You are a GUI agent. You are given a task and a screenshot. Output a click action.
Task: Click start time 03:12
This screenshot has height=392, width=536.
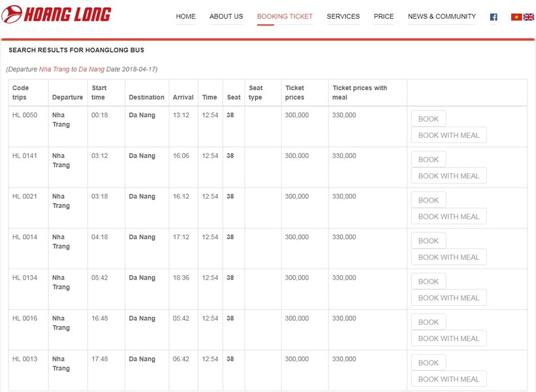tap(99, 155)
